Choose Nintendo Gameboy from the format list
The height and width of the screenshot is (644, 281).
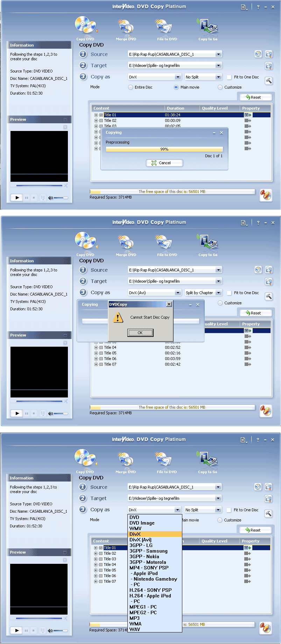click(155, 579)
